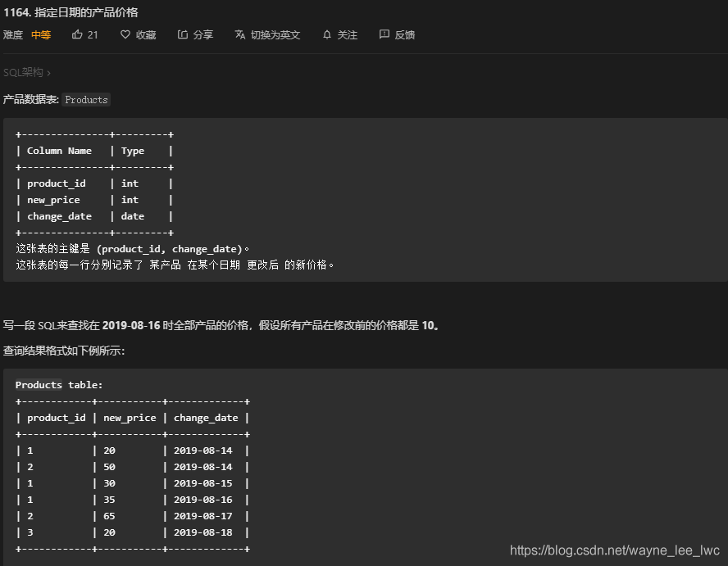Click price 30 in the example table
The height and width of the screenshot is (566, 728).
[x=109, y=483]
